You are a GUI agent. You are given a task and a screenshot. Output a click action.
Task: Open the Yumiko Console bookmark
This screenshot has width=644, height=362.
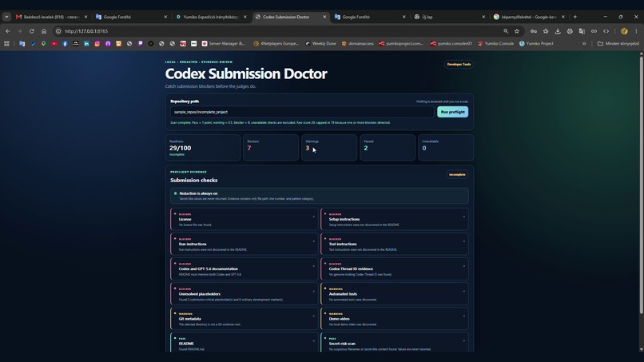click(495, 44)
